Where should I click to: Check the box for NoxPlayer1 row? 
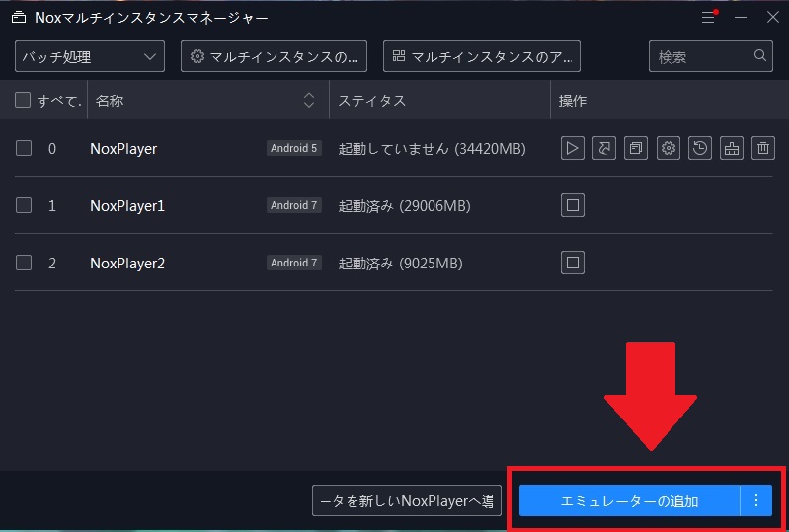[x=24, y=205]
